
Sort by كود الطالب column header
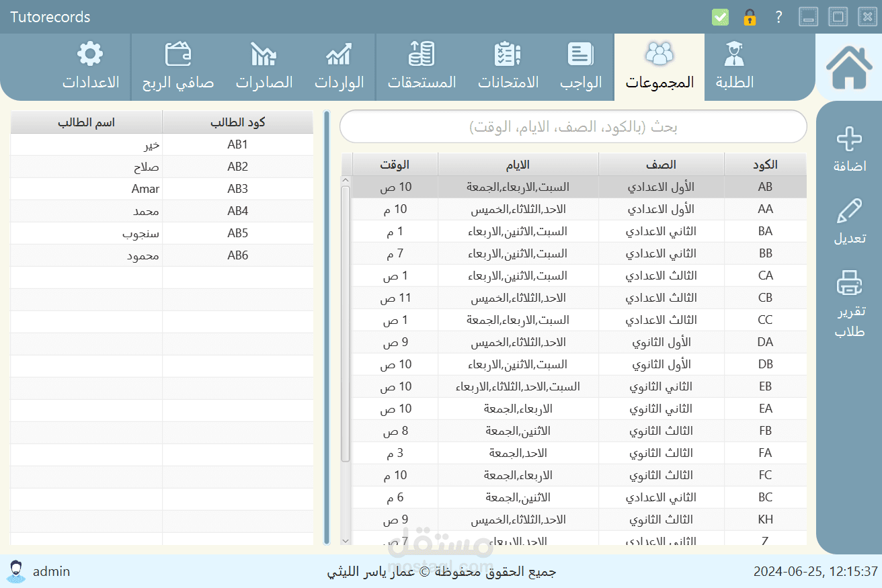(238, 122)
